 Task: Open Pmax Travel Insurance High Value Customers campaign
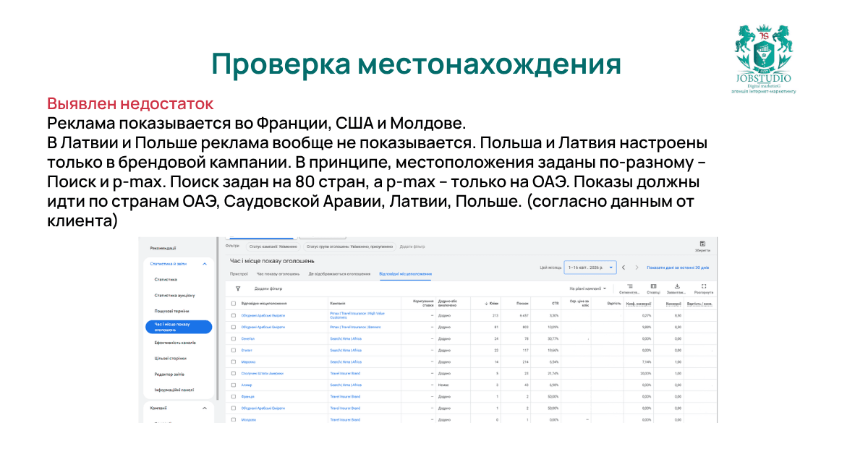click(x=357, y=315)
